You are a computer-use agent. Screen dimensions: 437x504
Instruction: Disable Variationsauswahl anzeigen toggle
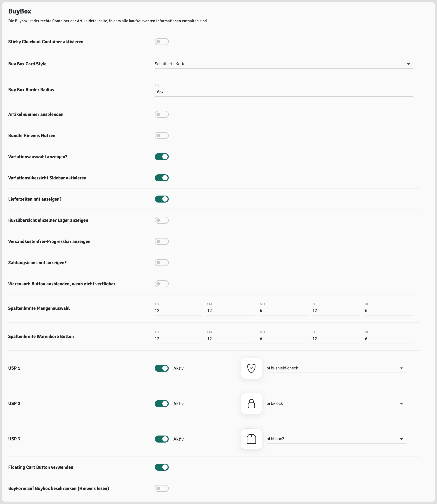coord(161,157)
